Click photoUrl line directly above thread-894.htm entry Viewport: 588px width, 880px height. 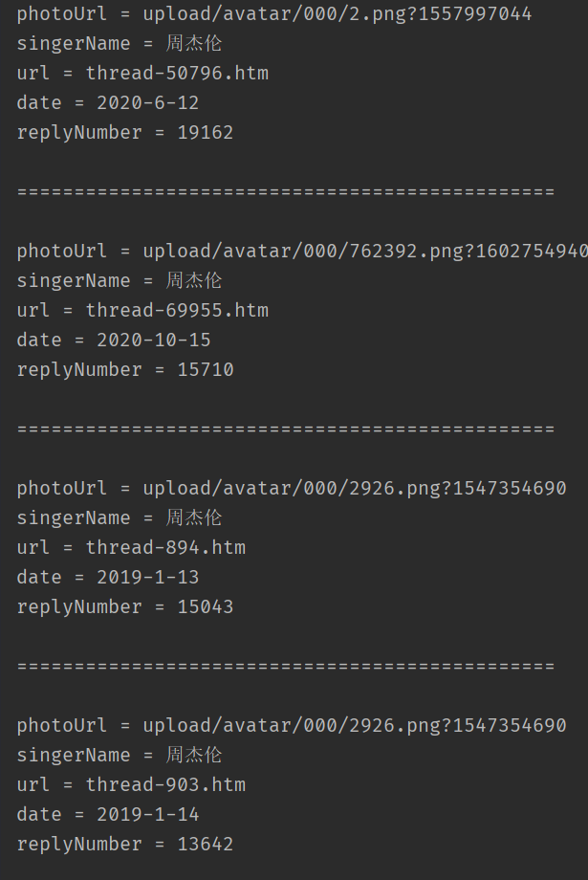(x=292, y=488)
